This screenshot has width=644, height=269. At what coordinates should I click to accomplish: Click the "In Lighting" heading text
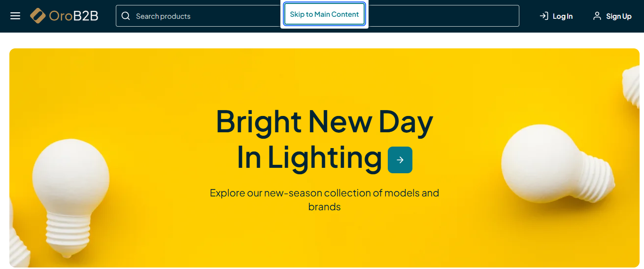click(x=309, y=158)
